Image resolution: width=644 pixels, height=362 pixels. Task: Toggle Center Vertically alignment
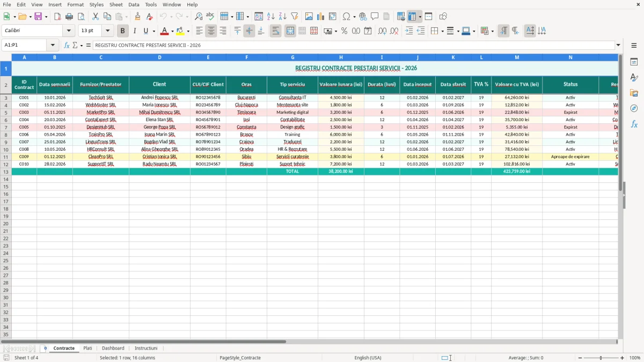(x=249, y=31)
